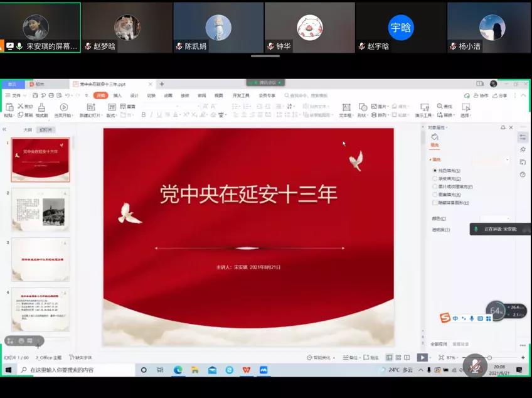Click the 全部应用 button at bottom right
This screenshot has height=398, width=532.
point(440,345)
